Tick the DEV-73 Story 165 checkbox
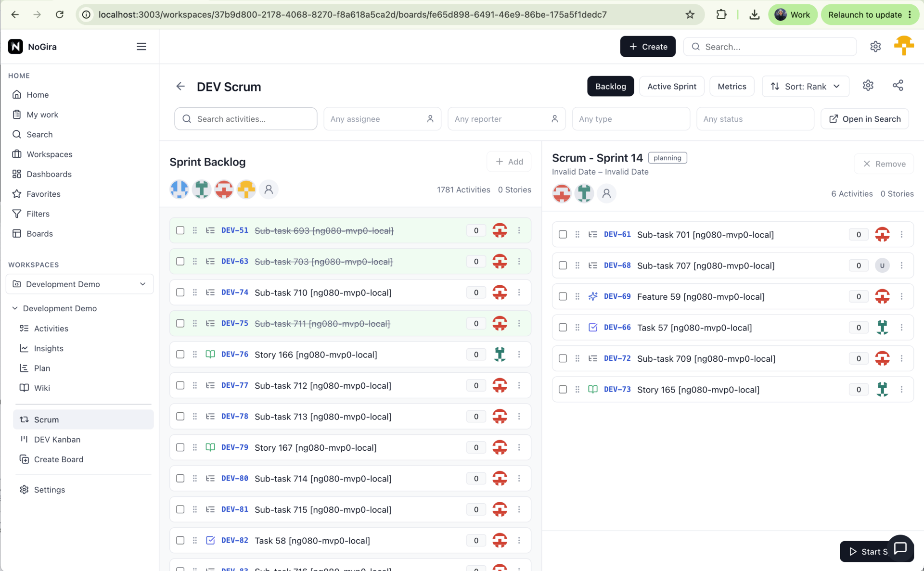Image resolution: width=924 pixels, height=571 pixels. [563, 389]
